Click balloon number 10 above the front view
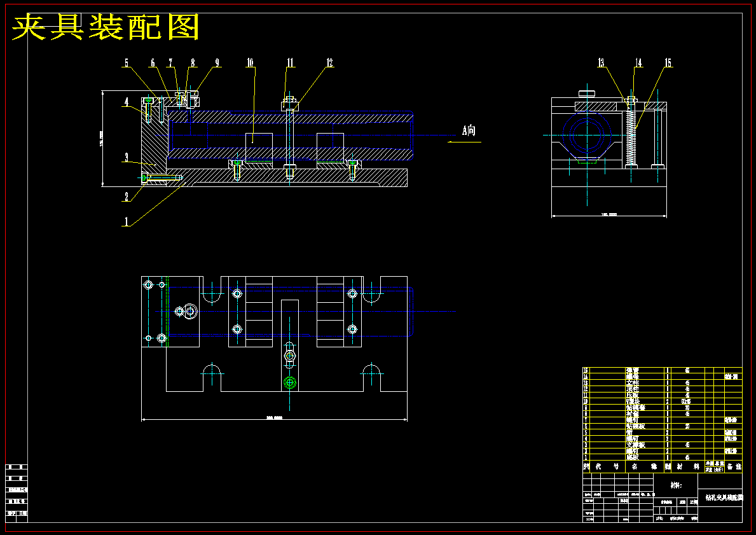This screenshot has height=535, width=756. pos(251,63)
